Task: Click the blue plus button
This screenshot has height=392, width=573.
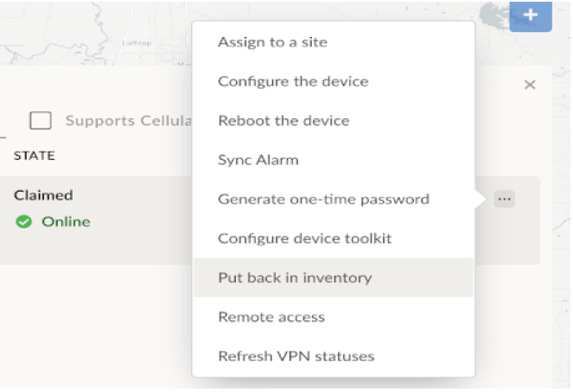Action: pyautogui.click(x=531, y=16)
